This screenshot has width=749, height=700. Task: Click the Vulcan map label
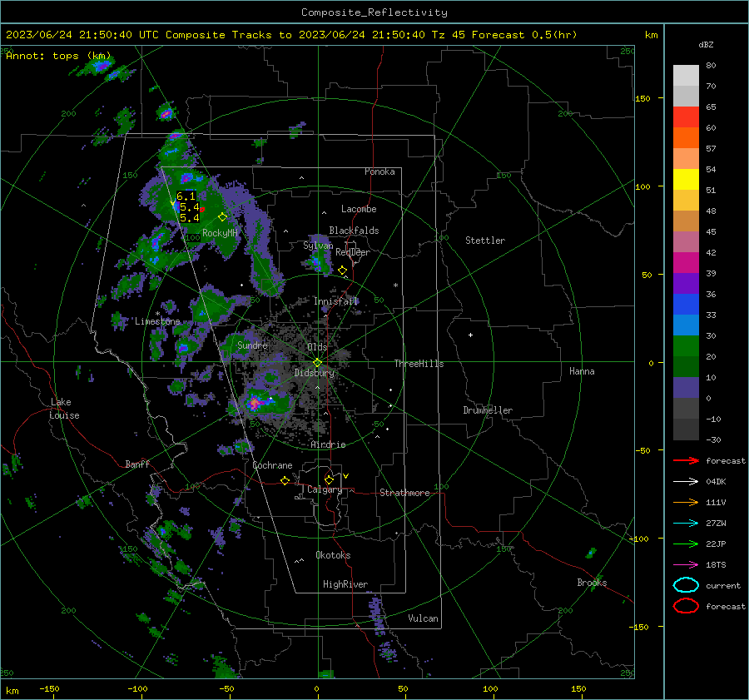click(424, 618)
